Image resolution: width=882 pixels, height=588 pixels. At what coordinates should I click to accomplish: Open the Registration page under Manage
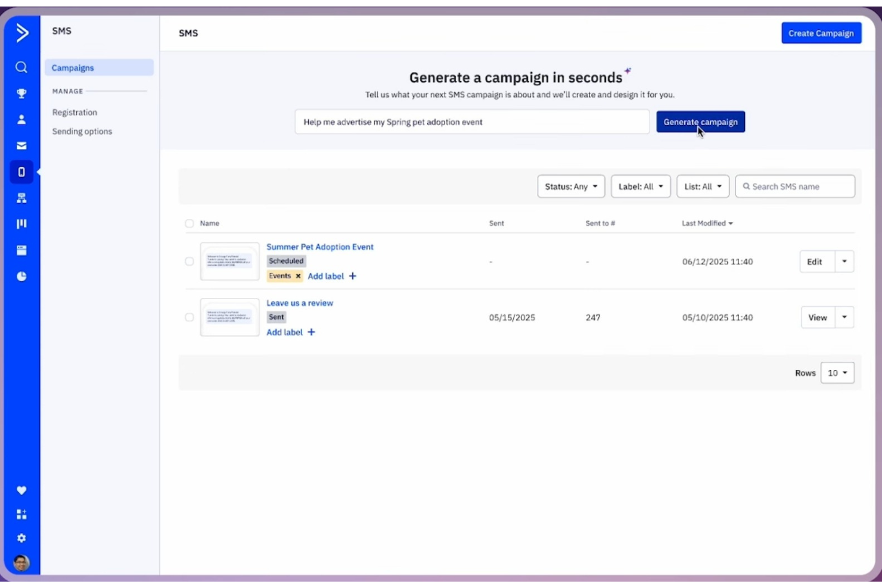tap(74, 112)
